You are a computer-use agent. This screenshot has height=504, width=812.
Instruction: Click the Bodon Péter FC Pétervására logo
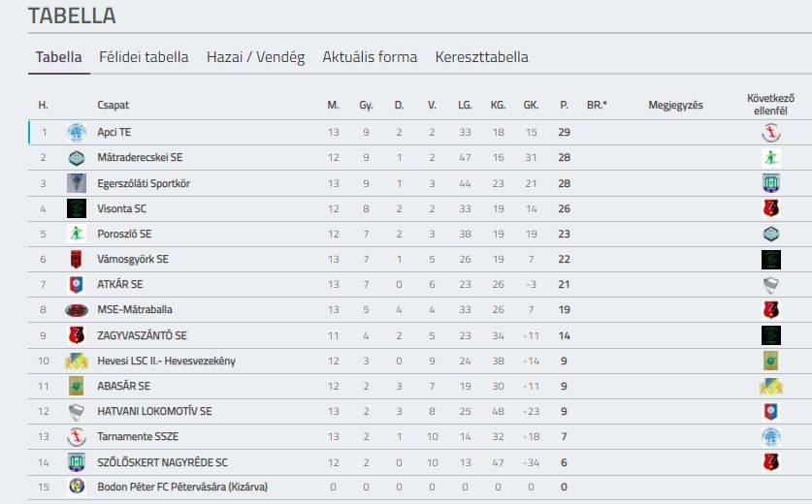pos(77,487)
